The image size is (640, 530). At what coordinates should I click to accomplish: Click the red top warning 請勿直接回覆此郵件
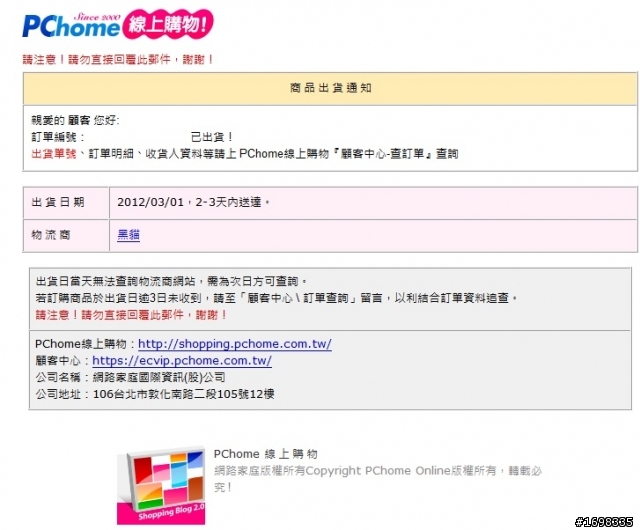point(118,60)
